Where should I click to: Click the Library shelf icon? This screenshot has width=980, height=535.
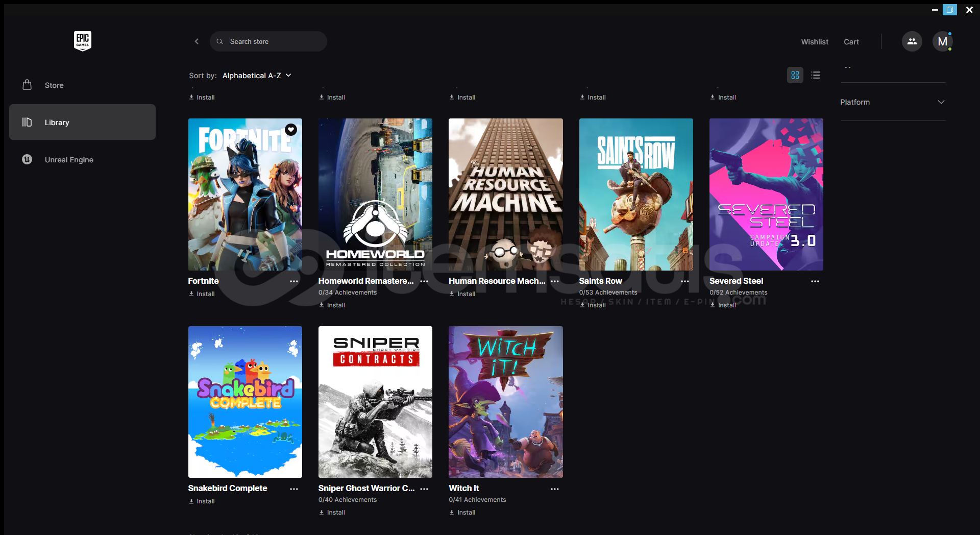[x=27, y=122]
